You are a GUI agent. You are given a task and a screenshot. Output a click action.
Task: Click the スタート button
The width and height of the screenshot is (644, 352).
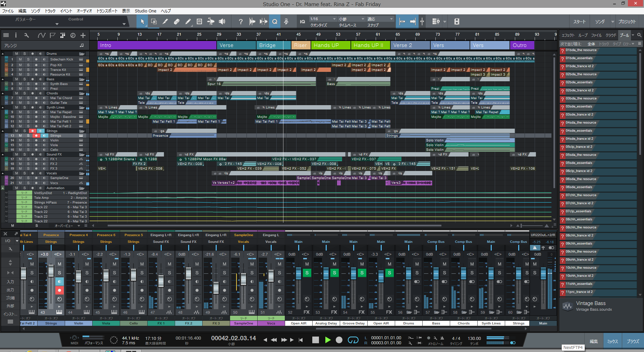(x=579, y=21)
